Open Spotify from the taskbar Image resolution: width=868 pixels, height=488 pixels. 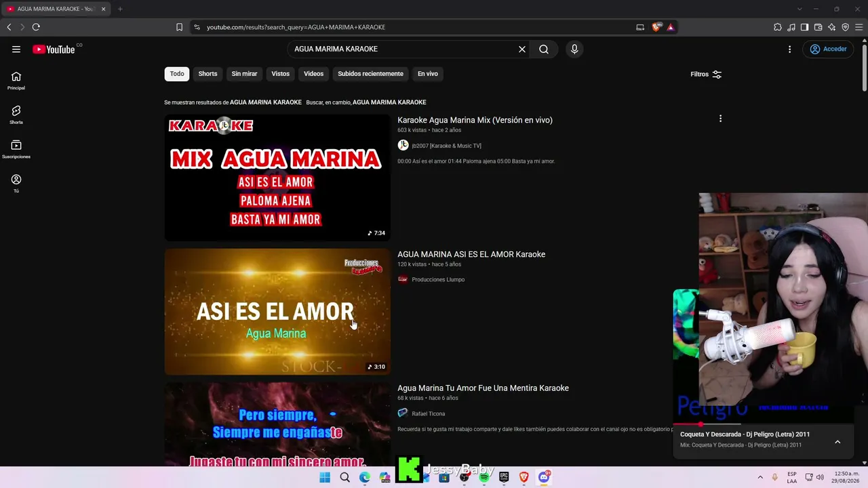(484, 477)
